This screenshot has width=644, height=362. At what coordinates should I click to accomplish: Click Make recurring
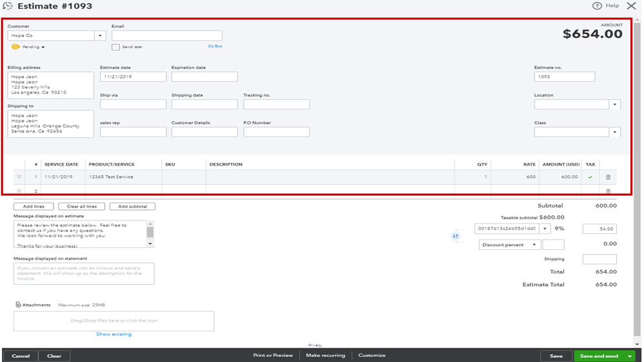point(326,356)
